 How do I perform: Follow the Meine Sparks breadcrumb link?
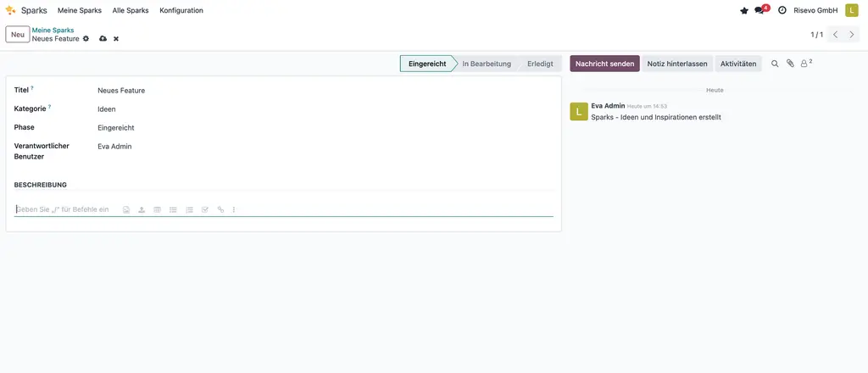click(x=53, y=31)
